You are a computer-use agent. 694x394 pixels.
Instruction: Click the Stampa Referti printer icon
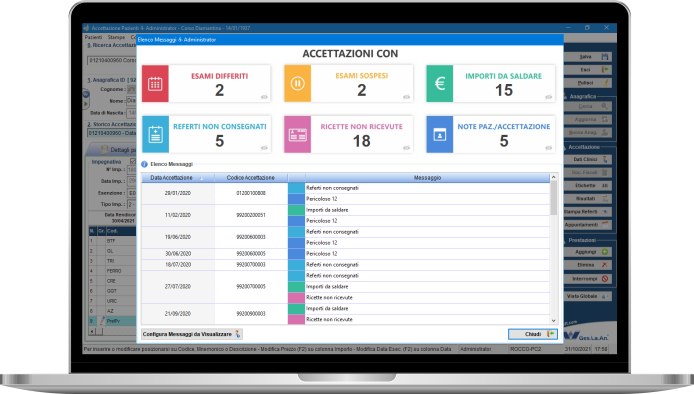pos(605,212)
